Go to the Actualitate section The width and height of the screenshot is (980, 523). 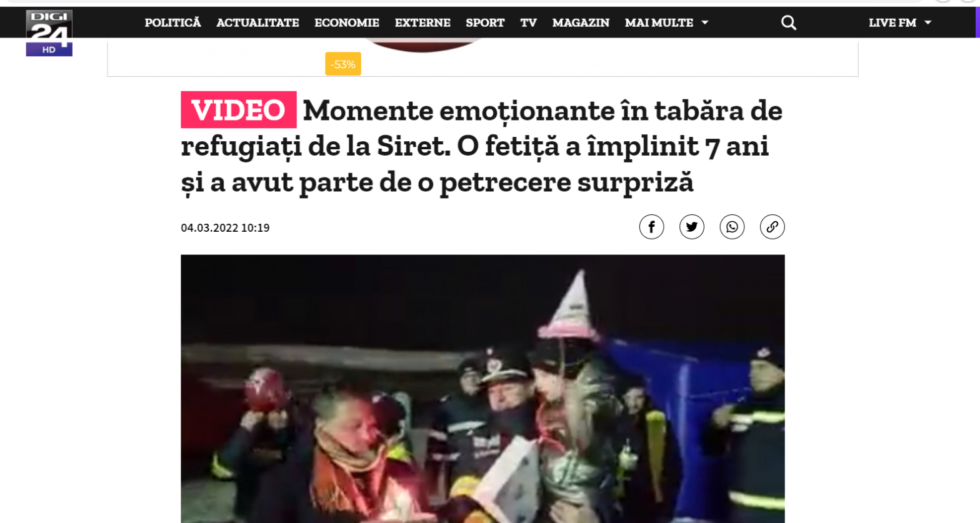[x=257, y=22]
